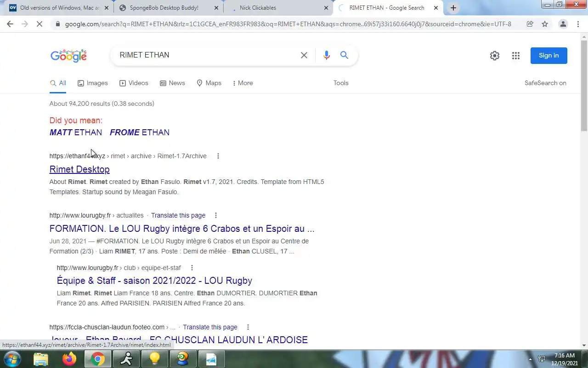Open the FC CHUSCLAN LAUDUN result
The height and width of the screenshot is (368, 588).
tap(179, 340)
